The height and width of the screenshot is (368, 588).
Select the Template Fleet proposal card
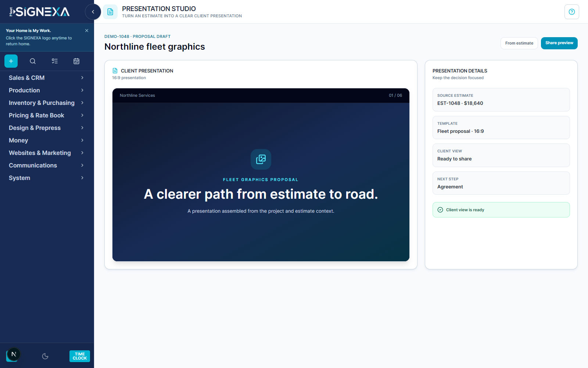click(x=501, y=127)
